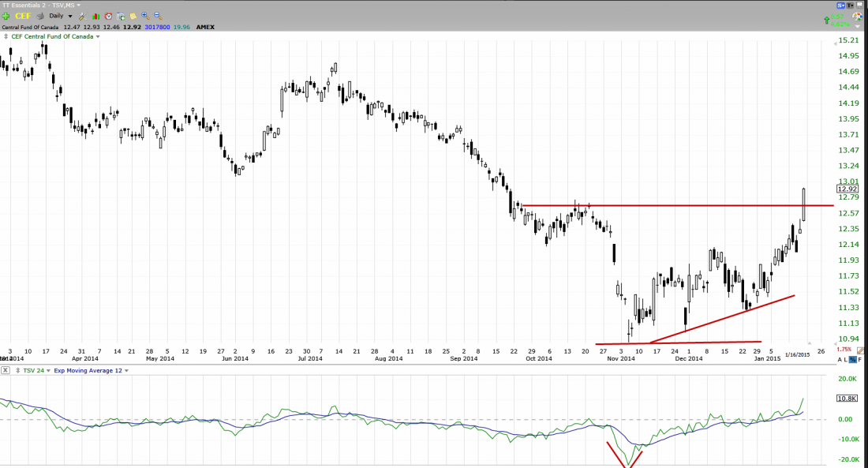Open the chart tools wrench icon

coord(84,16)
